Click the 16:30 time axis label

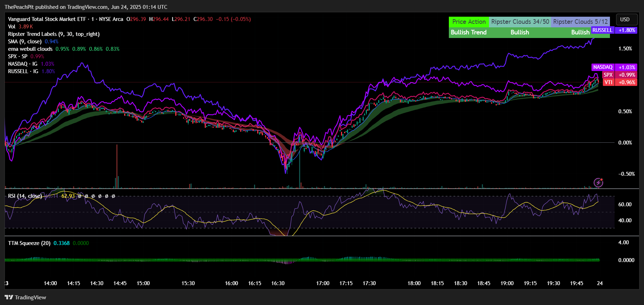(x=278, y=283)
